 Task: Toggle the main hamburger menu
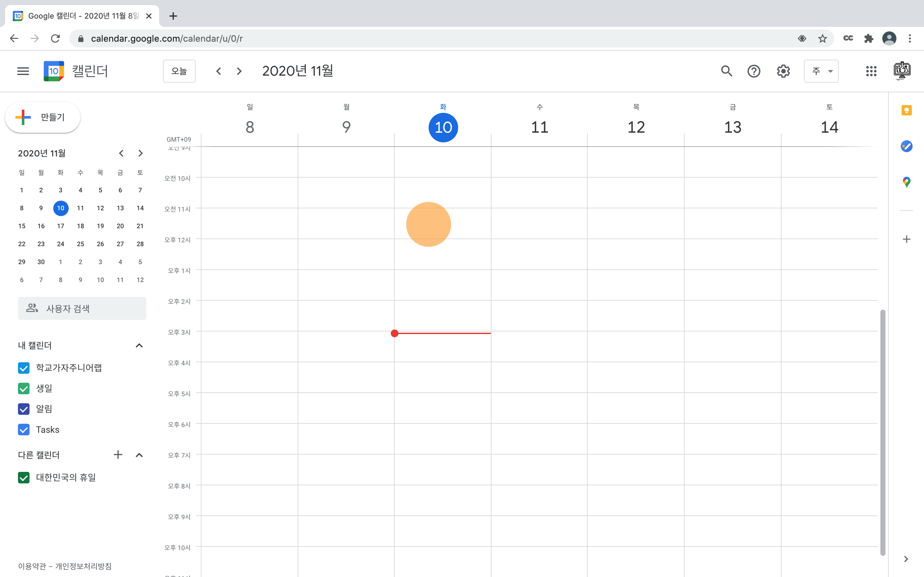pos(23,71)
